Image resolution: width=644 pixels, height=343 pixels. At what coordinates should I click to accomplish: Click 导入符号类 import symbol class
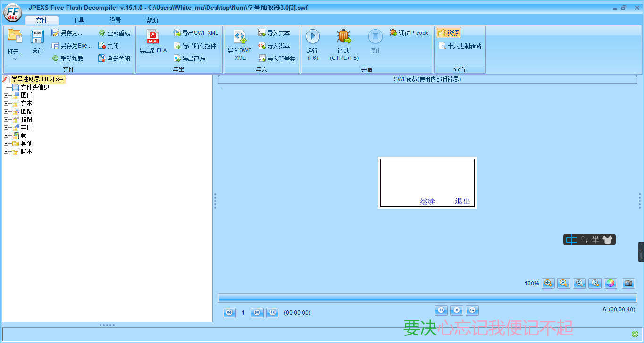(277, 59)
